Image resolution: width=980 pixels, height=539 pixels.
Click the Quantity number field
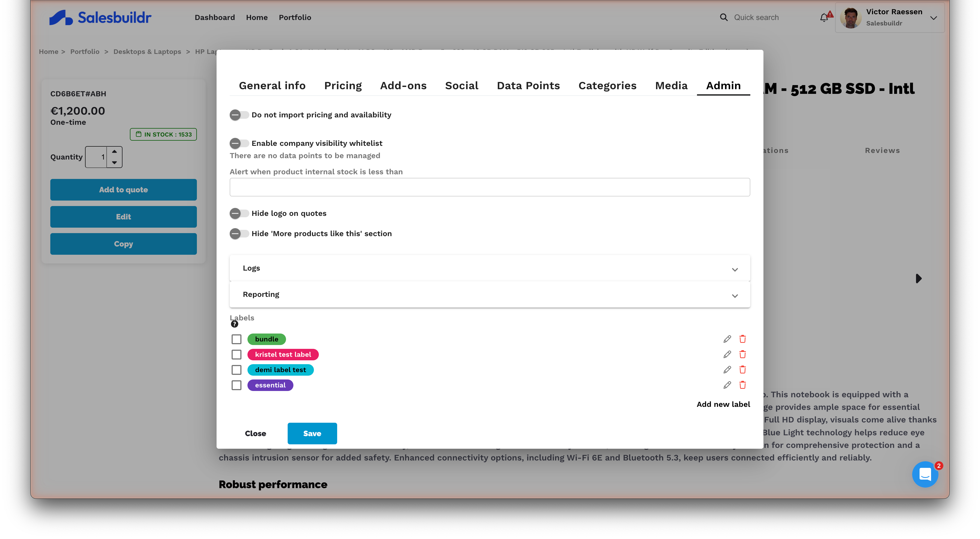coord(96,157)
